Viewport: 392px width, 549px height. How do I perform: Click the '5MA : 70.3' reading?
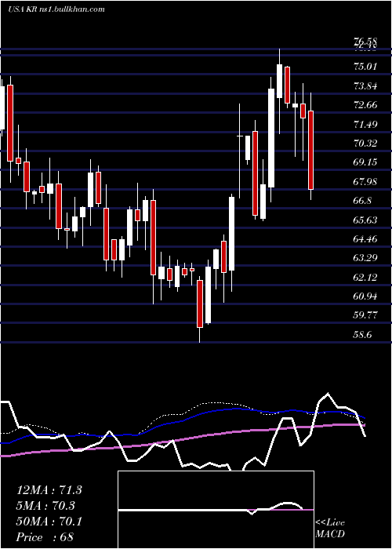point(45,506)
